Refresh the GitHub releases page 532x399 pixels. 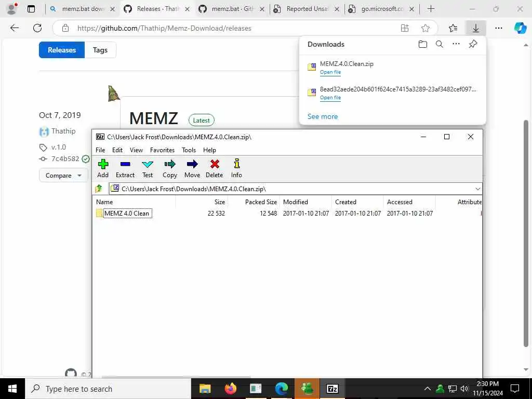(37, 28)
